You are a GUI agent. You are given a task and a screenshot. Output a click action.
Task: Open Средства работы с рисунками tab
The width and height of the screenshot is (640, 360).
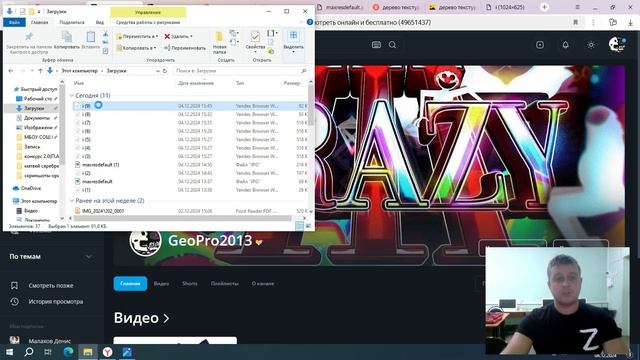click(148, 22)
